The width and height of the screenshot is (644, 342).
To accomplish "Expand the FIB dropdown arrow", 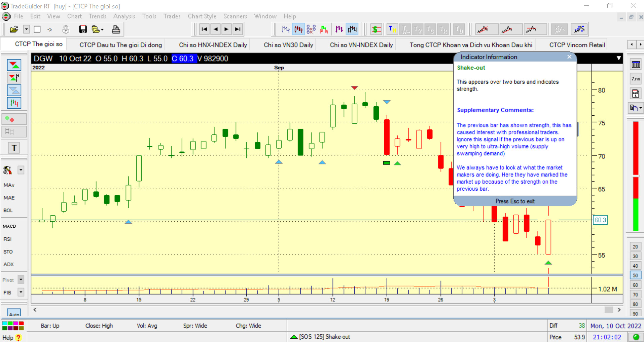I will coord(21,292).
